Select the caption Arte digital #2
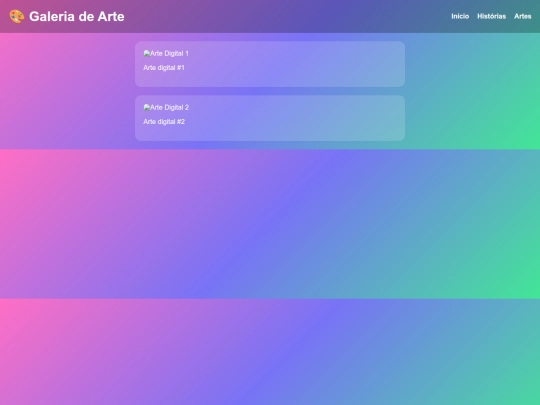Viewport: 540px width, 405px height. tap(164, 122)
